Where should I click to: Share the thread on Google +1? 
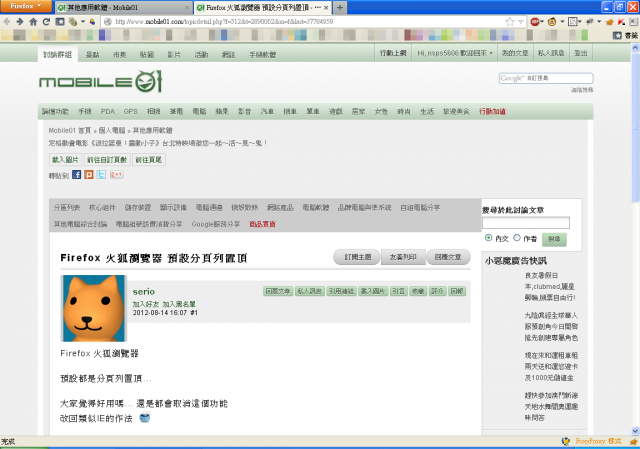pyautogui.click(x=116, y=175)
